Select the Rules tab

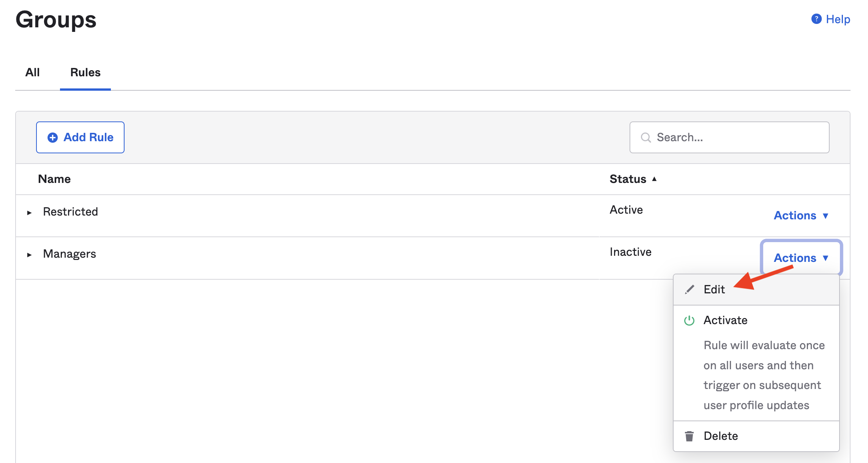[85, 72]
